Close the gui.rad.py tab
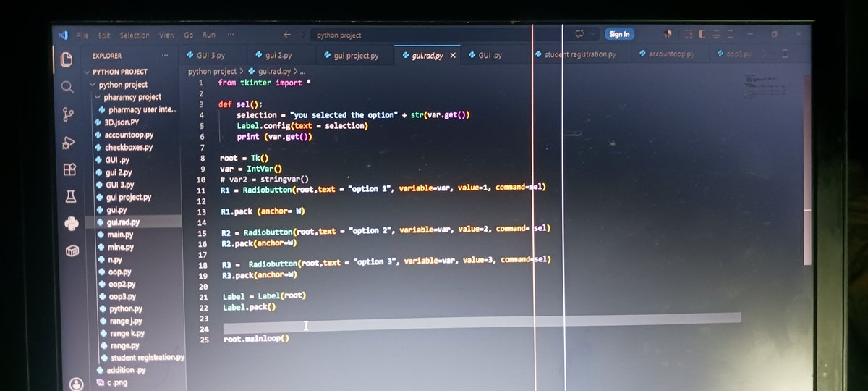868x391 pixels. pyautogui.click(x=454, y=55)
